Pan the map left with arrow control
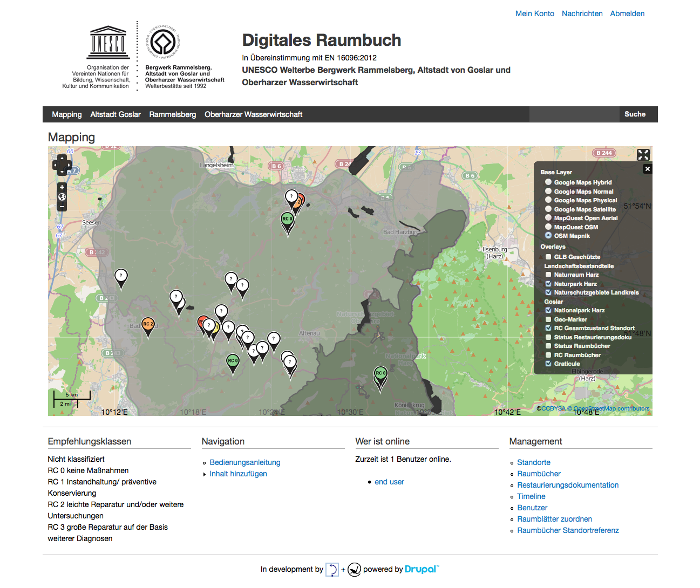This screenshot has height=588, width=700. pos(55,165)
